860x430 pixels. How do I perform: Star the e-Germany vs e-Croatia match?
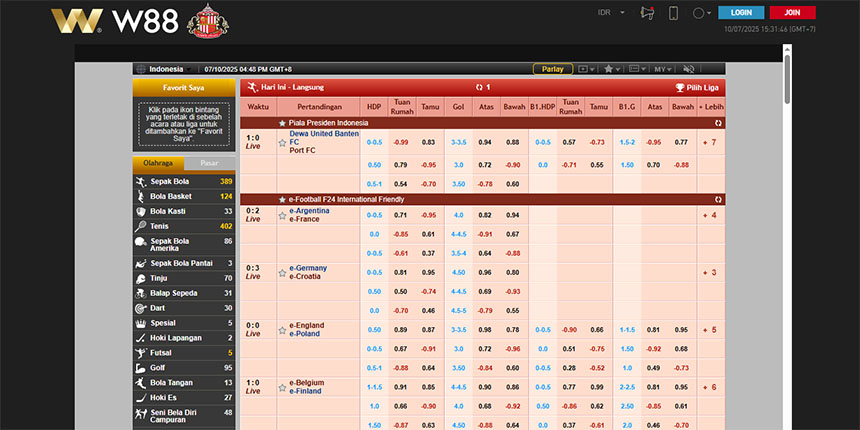tap(282, 273)
